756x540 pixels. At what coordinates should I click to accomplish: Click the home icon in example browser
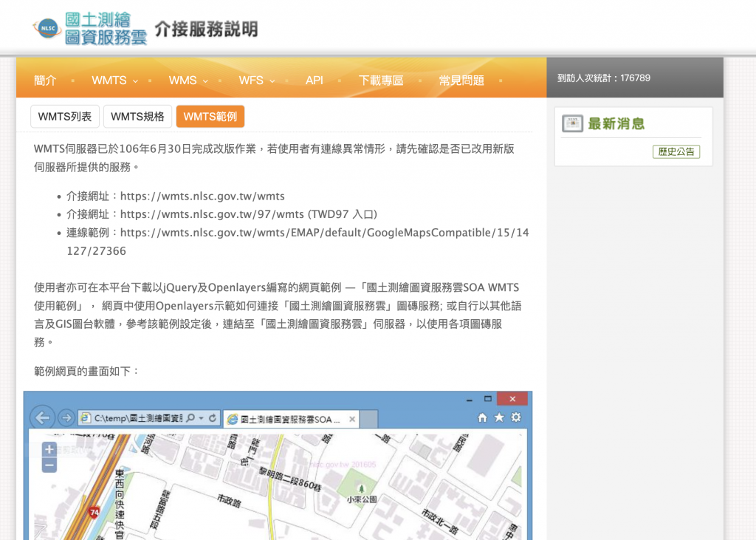pos(482,418)
